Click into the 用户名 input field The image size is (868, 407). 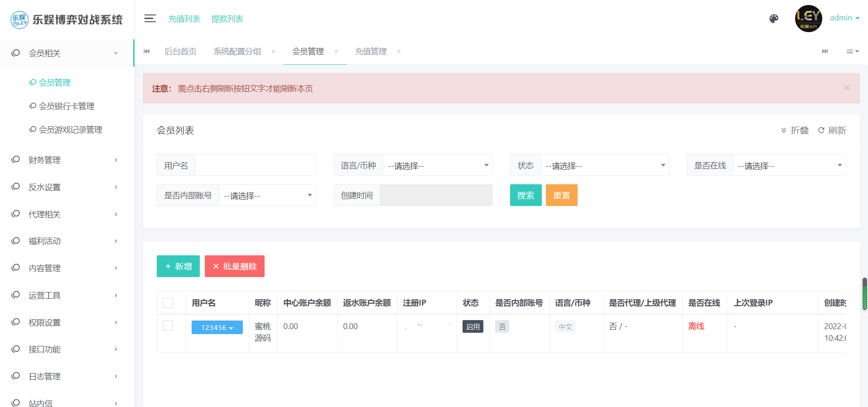click(255, 165)
